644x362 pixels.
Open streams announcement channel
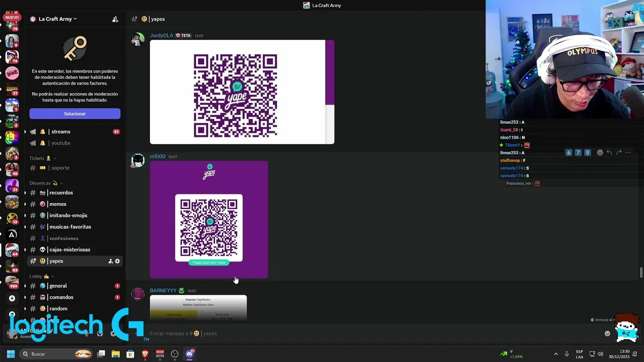tap(74, 132)
